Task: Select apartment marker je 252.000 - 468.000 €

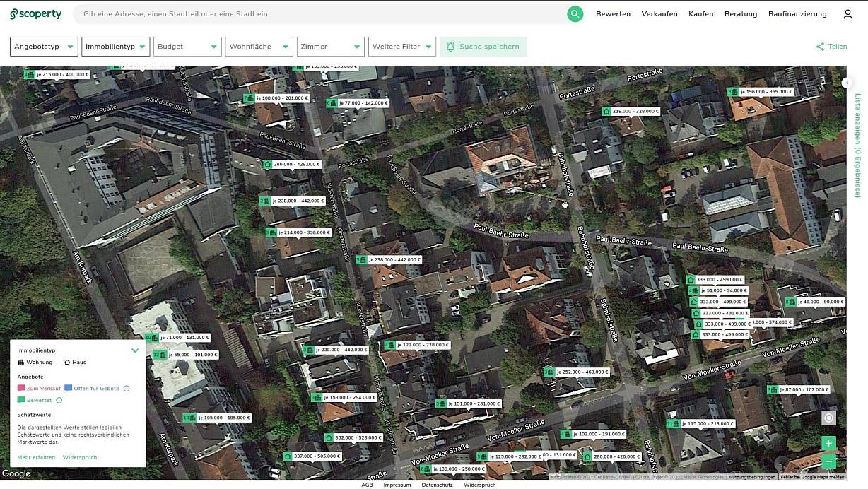Action: [x=576, y=372]
